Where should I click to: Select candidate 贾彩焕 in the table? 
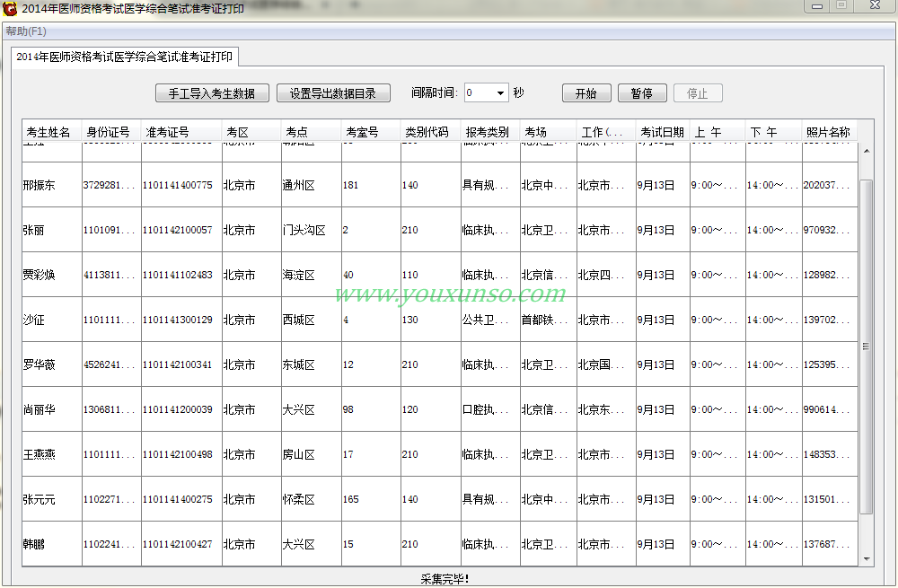point(39,275)
